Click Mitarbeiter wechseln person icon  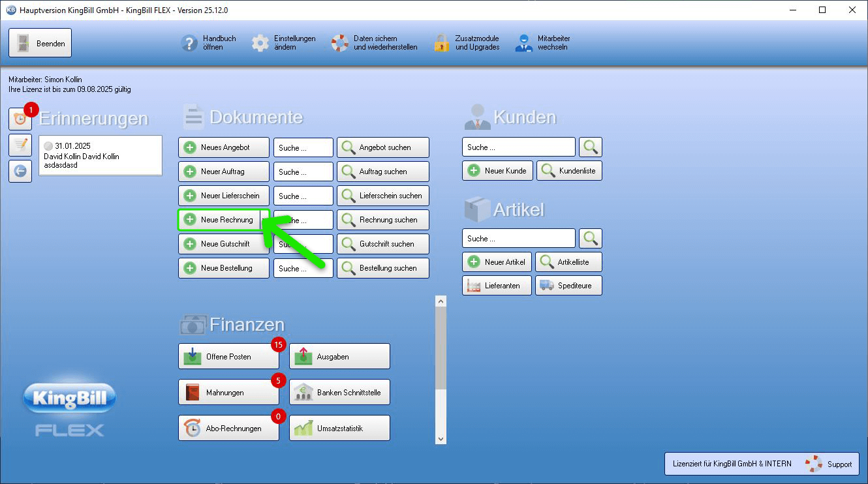523,43
